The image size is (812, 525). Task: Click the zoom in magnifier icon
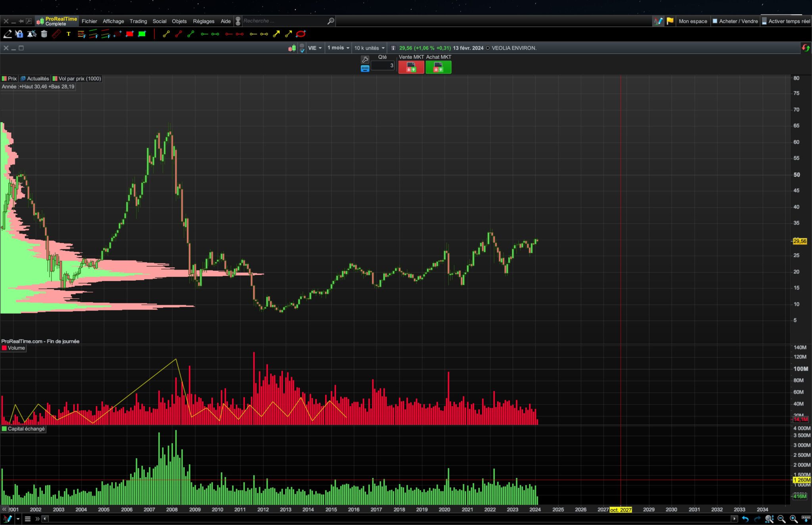coord(793,519)
